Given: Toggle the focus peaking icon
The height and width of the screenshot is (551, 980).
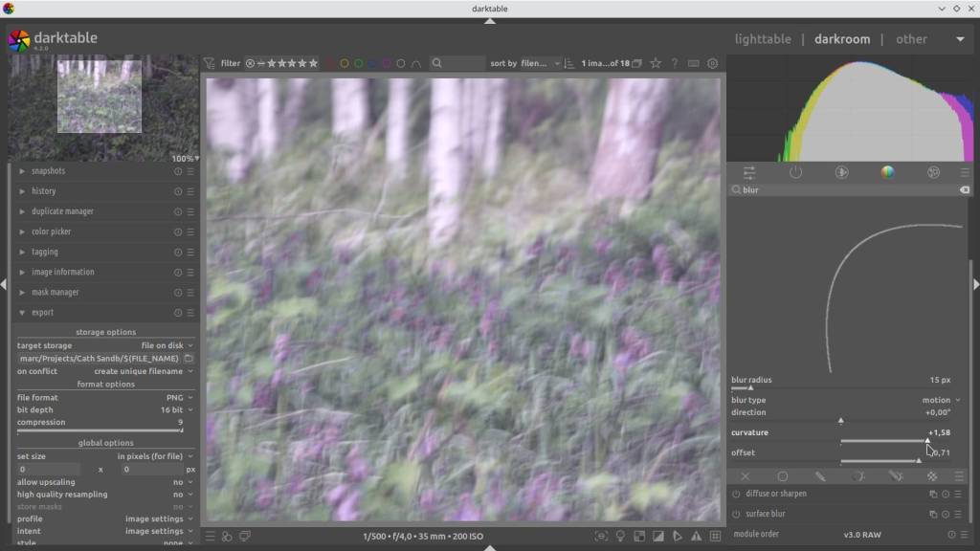Looking at the screenshot, I should point(601,537).
